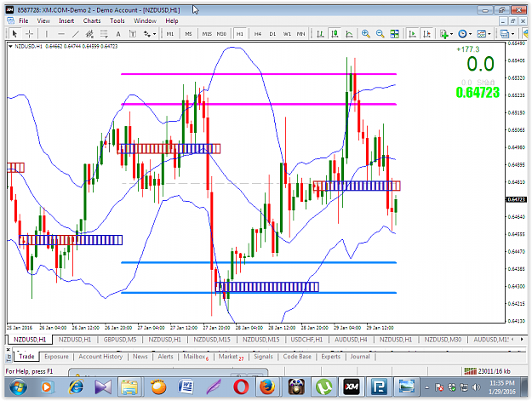Set timeframe to M15

click(x=207, y=33)
